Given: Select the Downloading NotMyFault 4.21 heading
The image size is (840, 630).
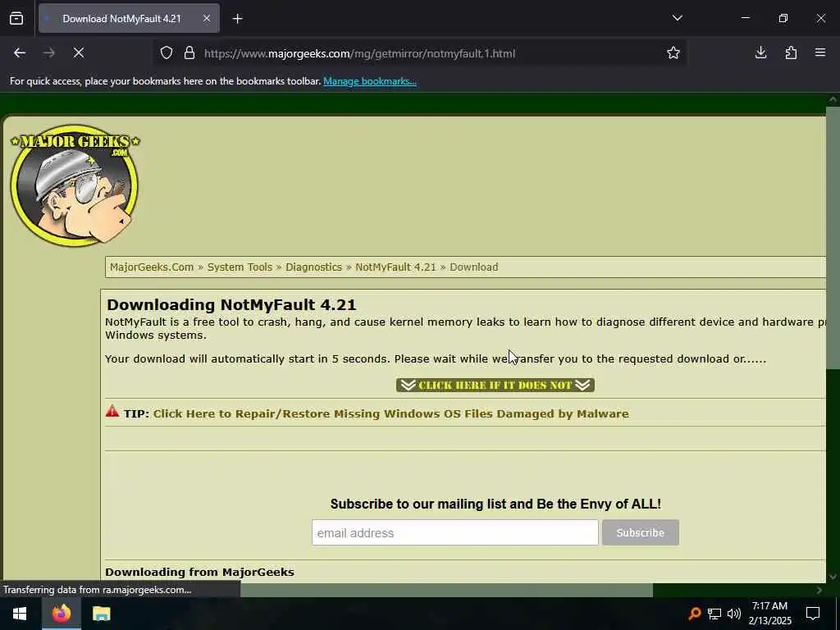Looking at the screenshot, I should (x=231, y=304).
